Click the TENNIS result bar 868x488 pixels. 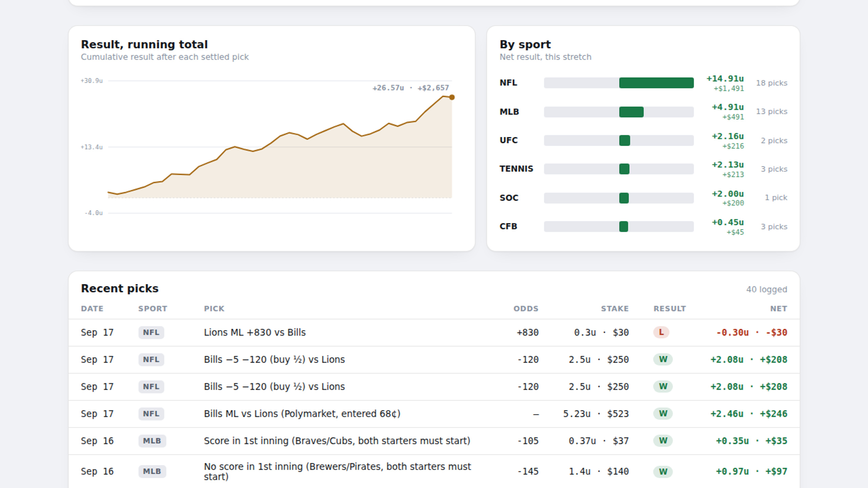point(624,169)
